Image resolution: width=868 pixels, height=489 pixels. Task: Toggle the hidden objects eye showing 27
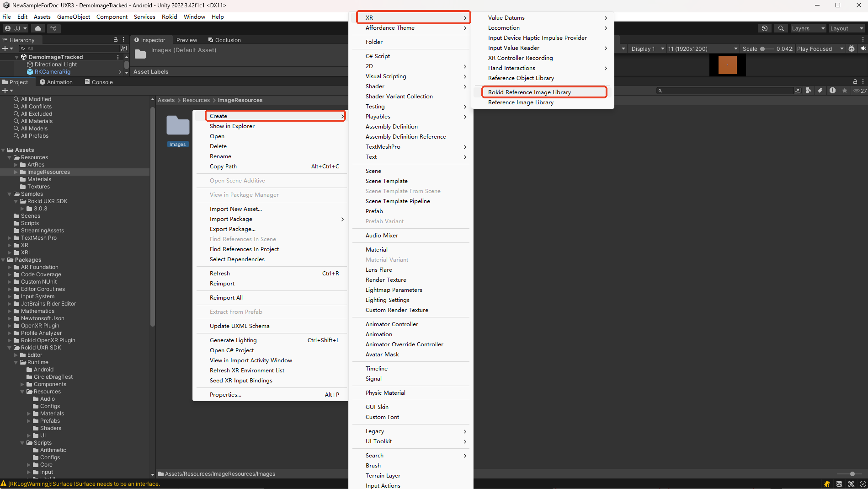coord(857,90)
